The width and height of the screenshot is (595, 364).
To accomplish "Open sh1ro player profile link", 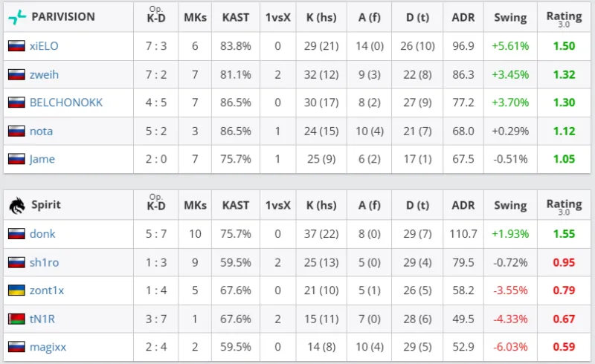I will coord(45,262).
